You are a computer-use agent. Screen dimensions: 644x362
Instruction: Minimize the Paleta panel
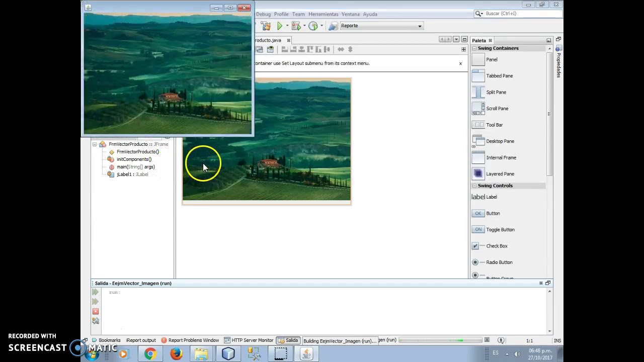tap(548, 40)
